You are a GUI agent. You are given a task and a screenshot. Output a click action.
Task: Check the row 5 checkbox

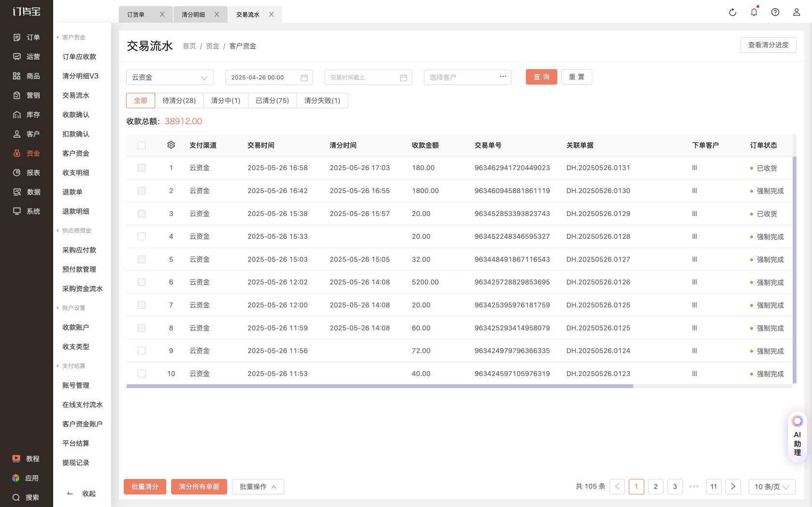click(x=142, y=259)
